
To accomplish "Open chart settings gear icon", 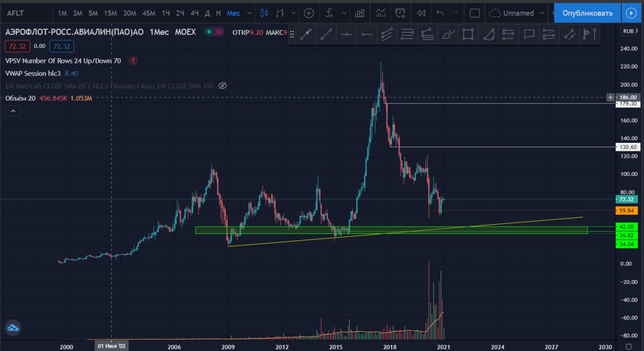I will point(629,346).
